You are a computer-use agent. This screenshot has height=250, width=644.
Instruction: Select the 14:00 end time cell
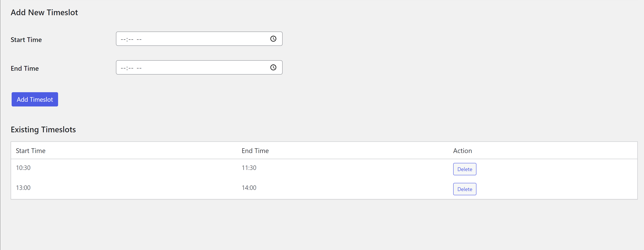[249, 188]
